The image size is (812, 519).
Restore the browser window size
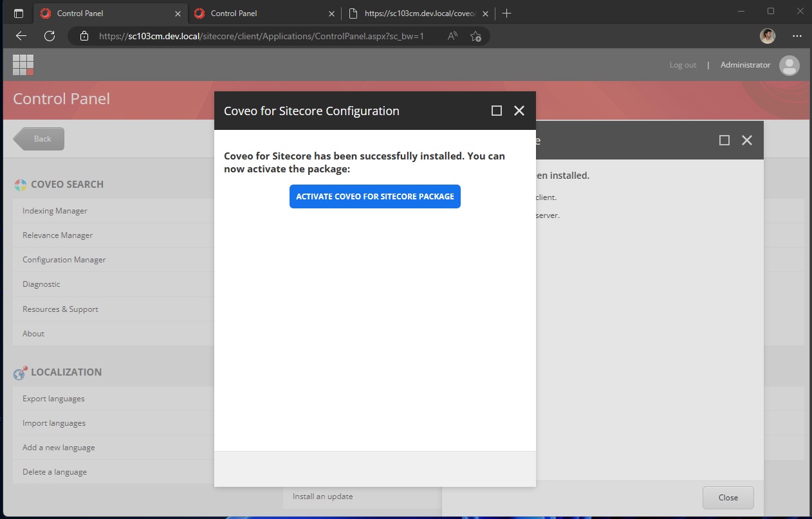(x=771, y=11)
